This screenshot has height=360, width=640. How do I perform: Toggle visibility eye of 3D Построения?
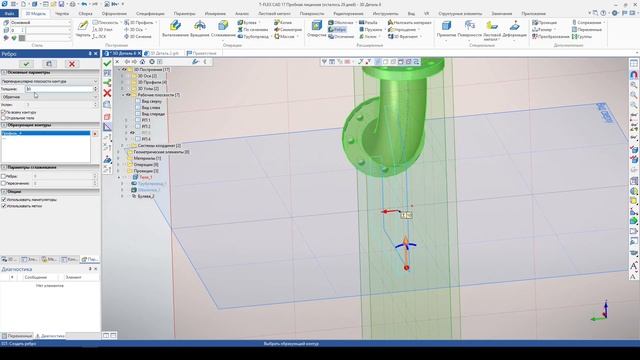click(124, 70)
